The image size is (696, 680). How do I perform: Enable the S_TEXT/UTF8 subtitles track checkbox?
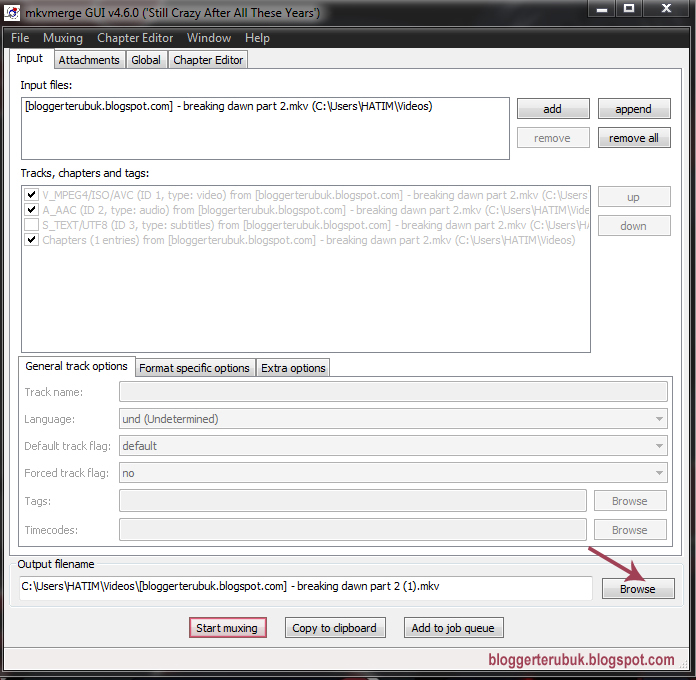(31, 225)
